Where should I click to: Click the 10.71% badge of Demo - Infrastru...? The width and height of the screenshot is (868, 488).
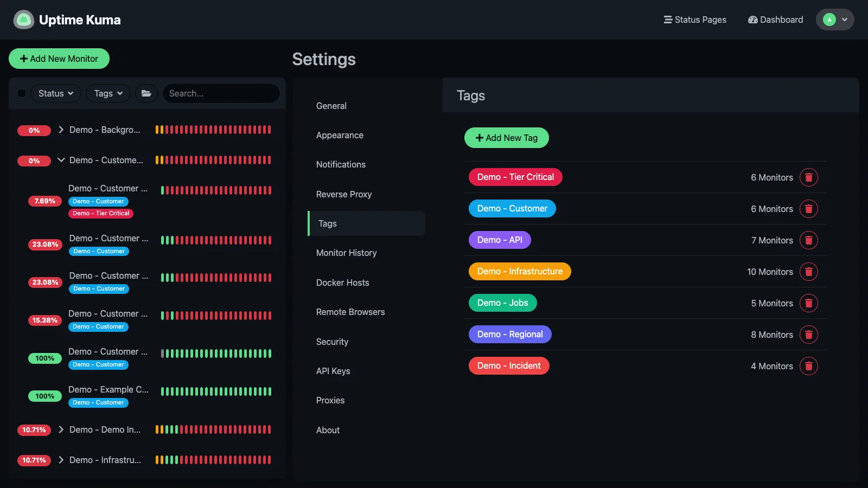pyautogui.click(x=34, y=460)
